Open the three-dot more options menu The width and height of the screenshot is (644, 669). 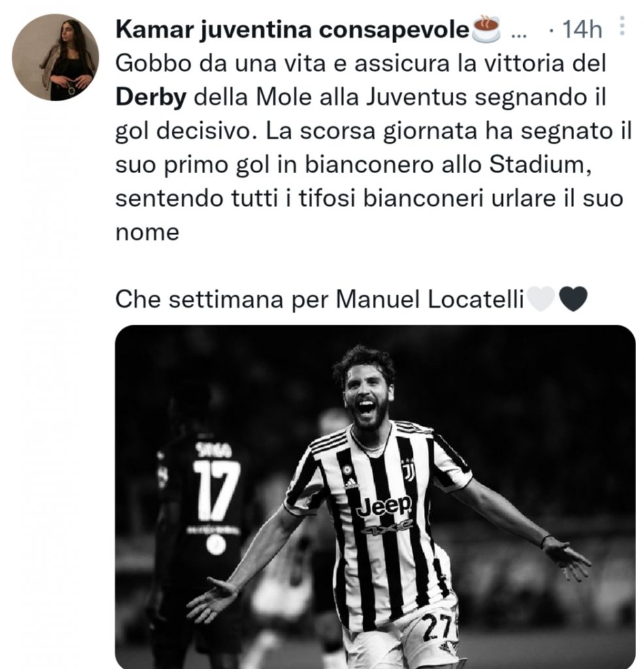coord(621,27)
